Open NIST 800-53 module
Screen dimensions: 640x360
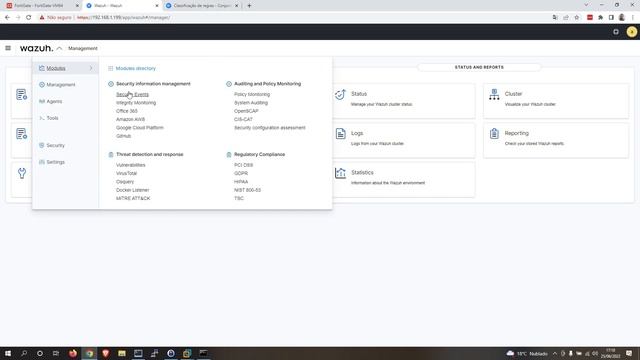pos(247,190)
